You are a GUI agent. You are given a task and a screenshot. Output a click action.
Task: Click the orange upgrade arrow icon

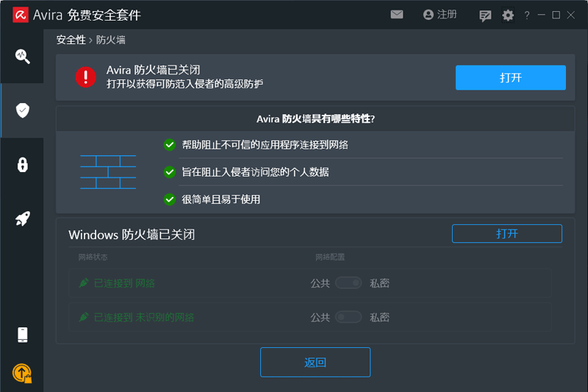(x=22, y=374)
